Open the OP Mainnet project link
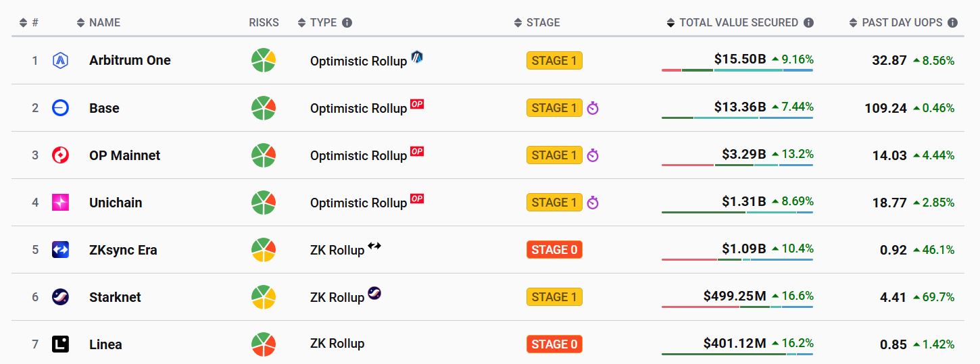The image size is (980, 364). 125,155
